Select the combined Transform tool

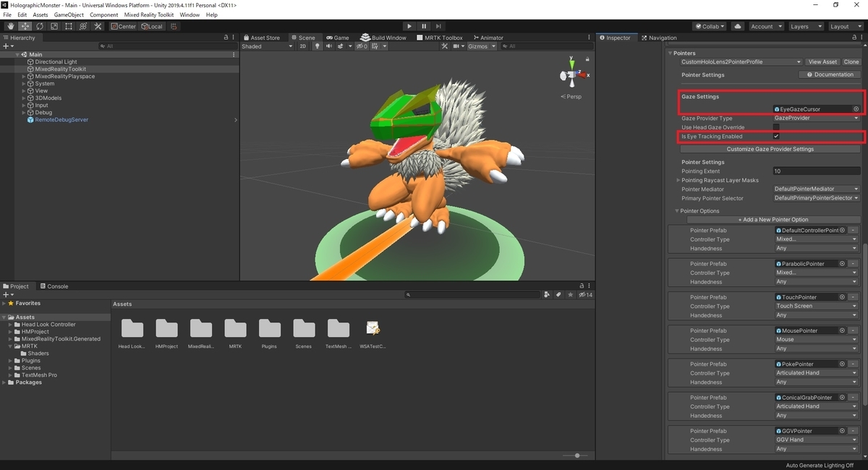[82, 26]
